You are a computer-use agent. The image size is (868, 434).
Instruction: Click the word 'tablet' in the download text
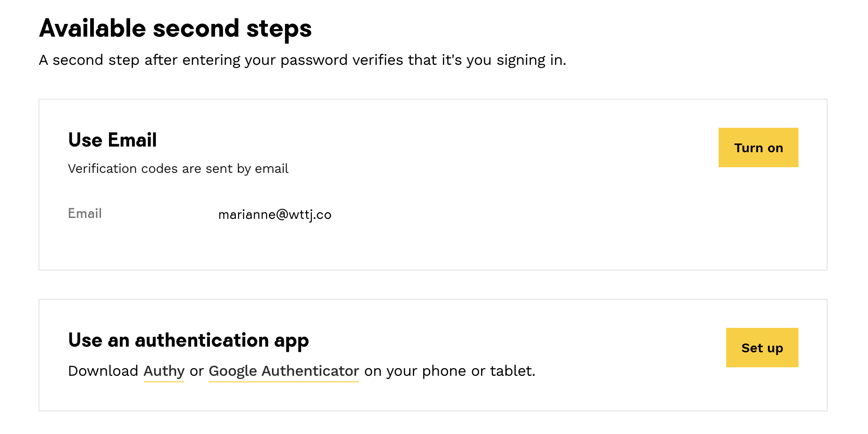click(512, 371)
